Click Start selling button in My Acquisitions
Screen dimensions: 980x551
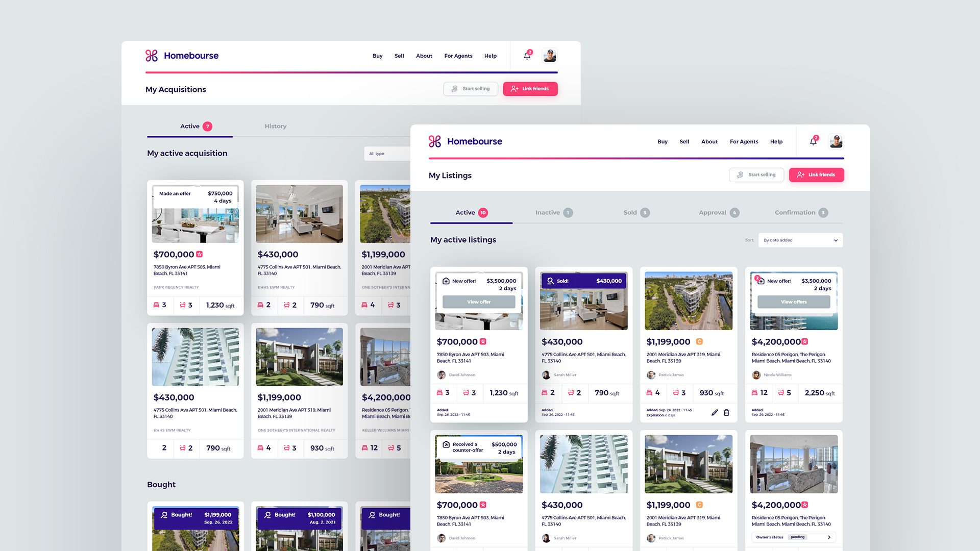pyautogui.click(x=470, y=89)
